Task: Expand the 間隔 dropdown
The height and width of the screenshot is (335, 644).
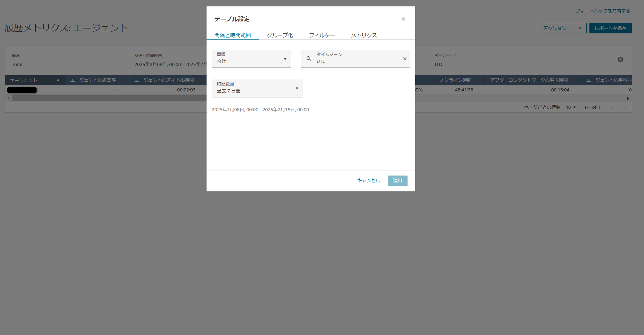Action: pos(251,59)
